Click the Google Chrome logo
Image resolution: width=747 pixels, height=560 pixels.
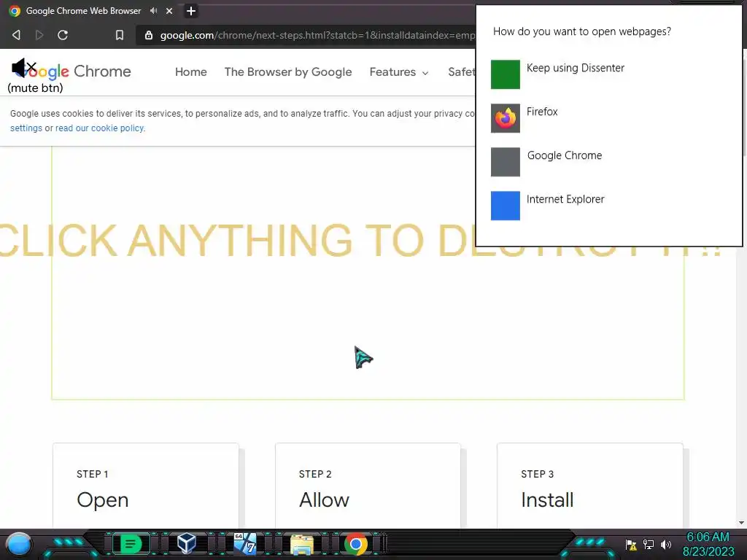coord(71,71)
